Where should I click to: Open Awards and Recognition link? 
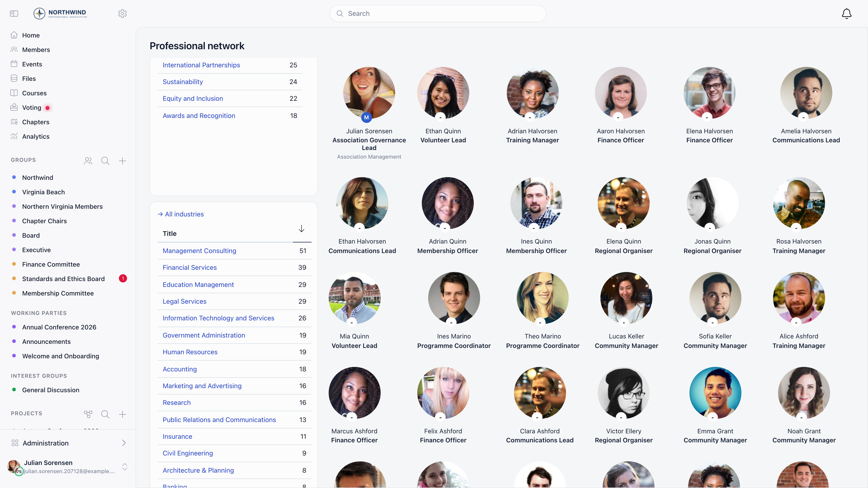[199, 115]
